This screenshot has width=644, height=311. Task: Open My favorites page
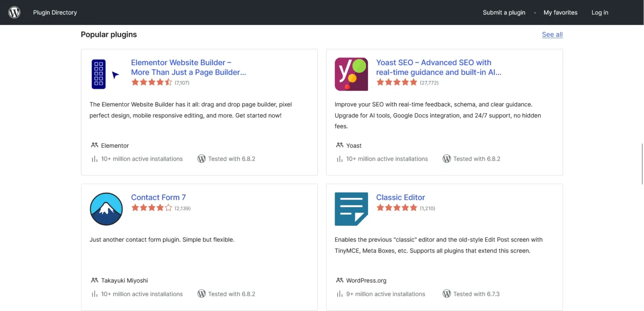pos(560,12)
